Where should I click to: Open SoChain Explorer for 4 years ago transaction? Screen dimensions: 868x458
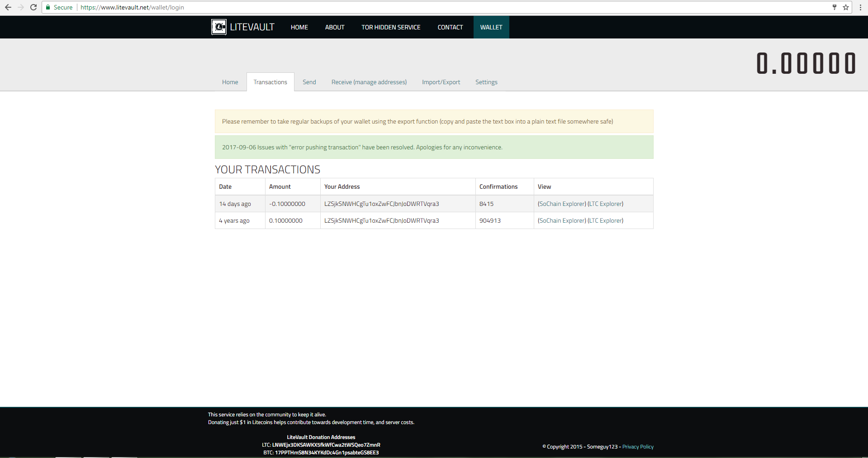pyautogui.click(x=562, y=221)
